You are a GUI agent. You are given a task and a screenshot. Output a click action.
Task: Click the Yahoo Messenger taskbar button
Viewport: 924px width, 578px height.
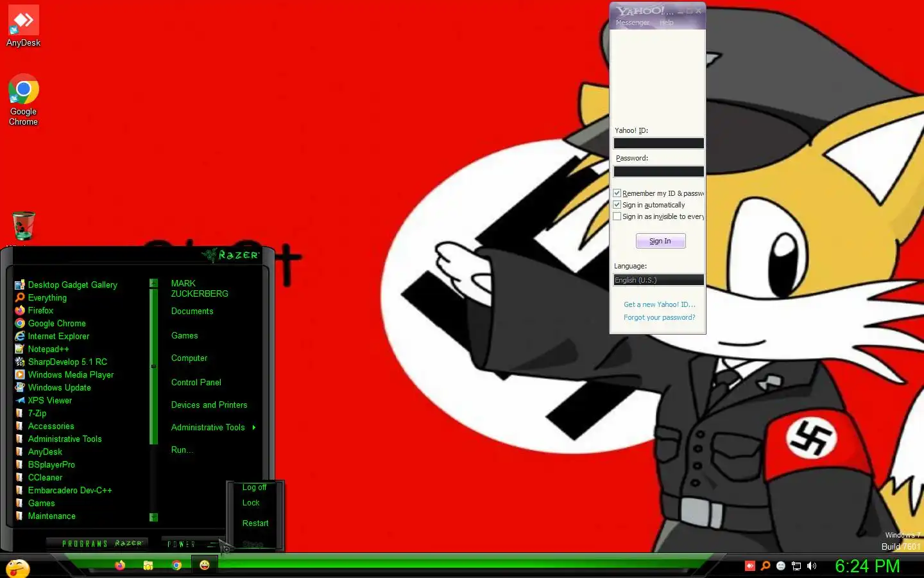[x=205, y=565]
